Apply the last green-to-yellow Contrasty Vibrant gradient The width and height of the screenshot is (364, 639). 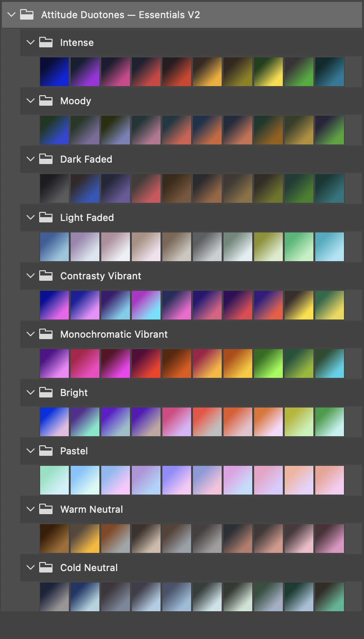[329, 305]
